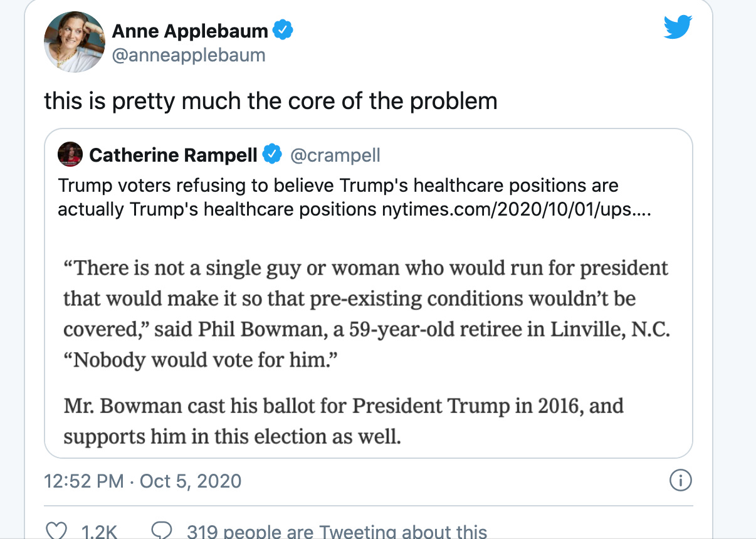Open the Catherine Rampell display name
The height and width of the screenshot is (539, 756).
[173, 155]
